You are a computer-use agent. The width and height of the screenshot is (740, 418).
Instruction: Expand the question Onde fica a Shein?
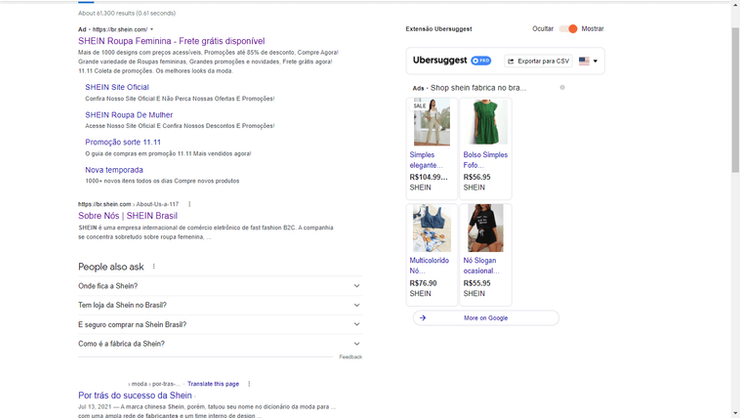click(x=220, y=286)
